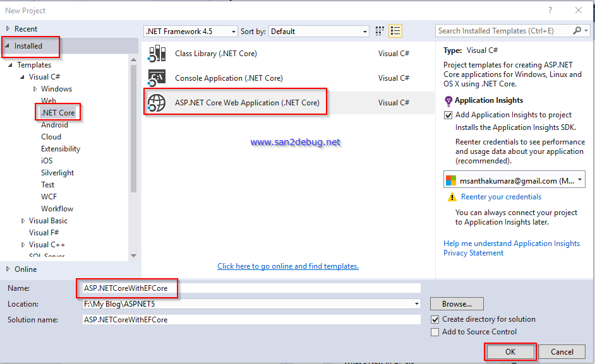This screenshot has height=364, width=595.
Task: Uncheck Add Application Insights to project
Action: [x=448, y=115]
